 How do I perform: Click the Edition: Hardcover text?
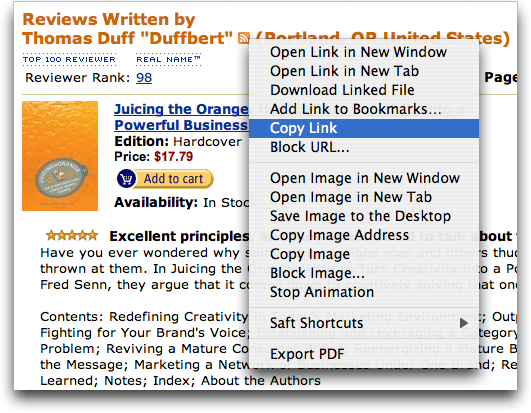click(178, 142)
